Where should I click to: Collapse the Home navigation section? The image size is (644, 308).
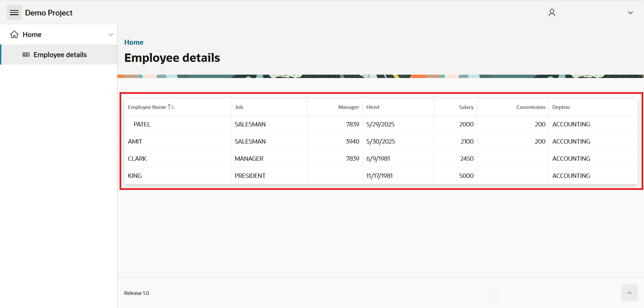tap(111, 34)
